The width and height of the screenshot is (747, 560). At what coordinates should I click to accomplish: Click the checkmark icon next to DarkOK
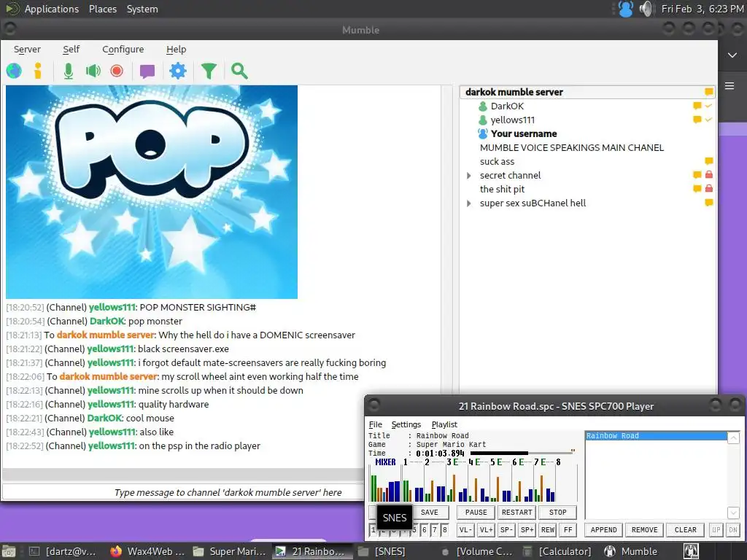click(x=708, y=106)
